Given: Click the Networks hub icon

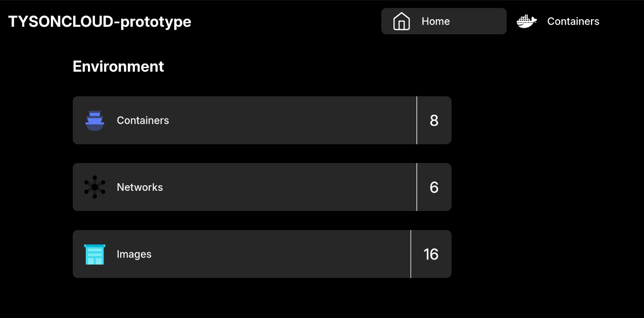Looking at the screenshot, I should tap(94, 187).
